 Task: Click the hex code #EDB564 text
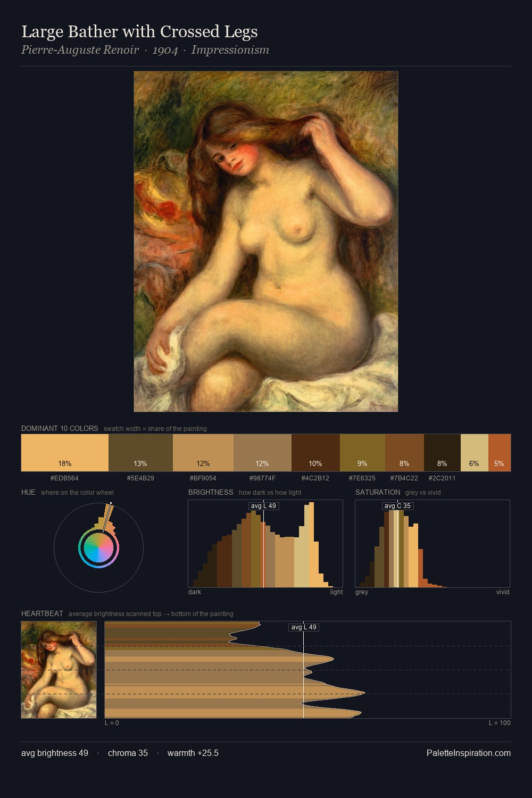[64, 478]
